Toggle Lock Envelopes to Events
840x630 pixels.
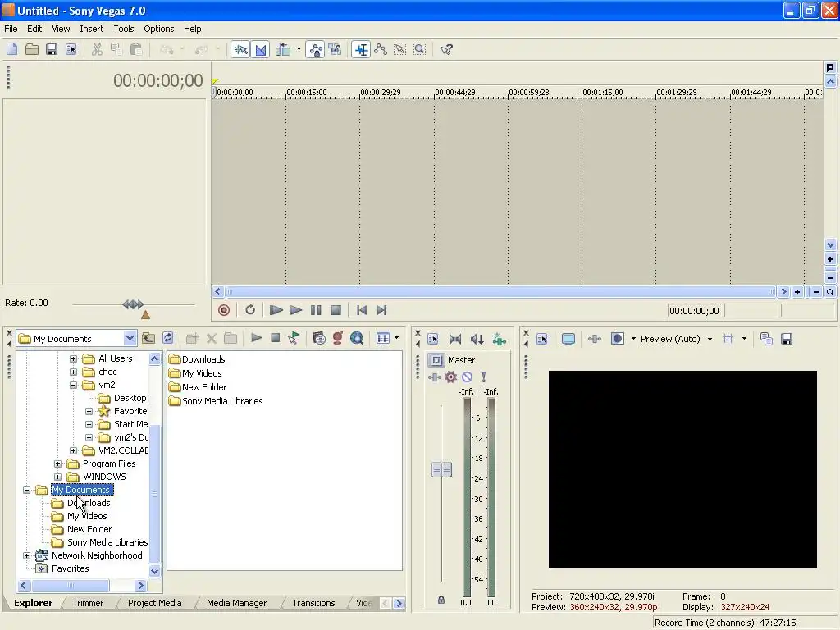point(316,50)
